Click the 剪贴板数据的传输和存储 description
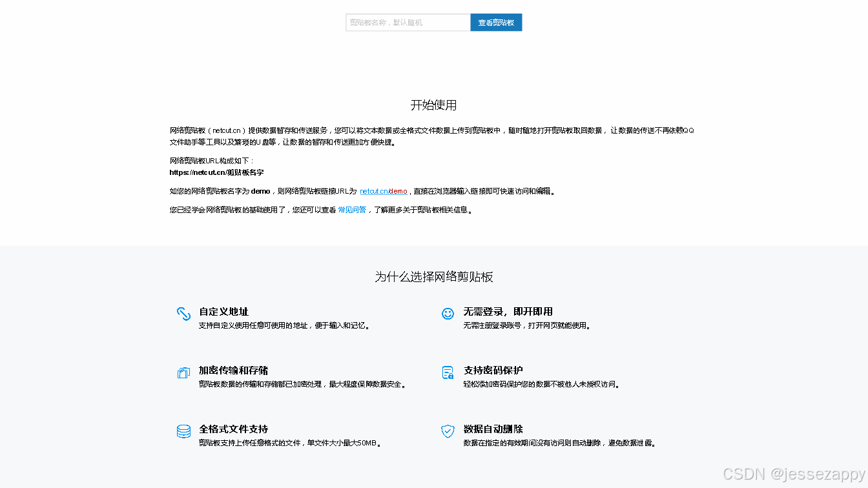Viewport: 868px width, 488px height. click(x=302, y=385)
